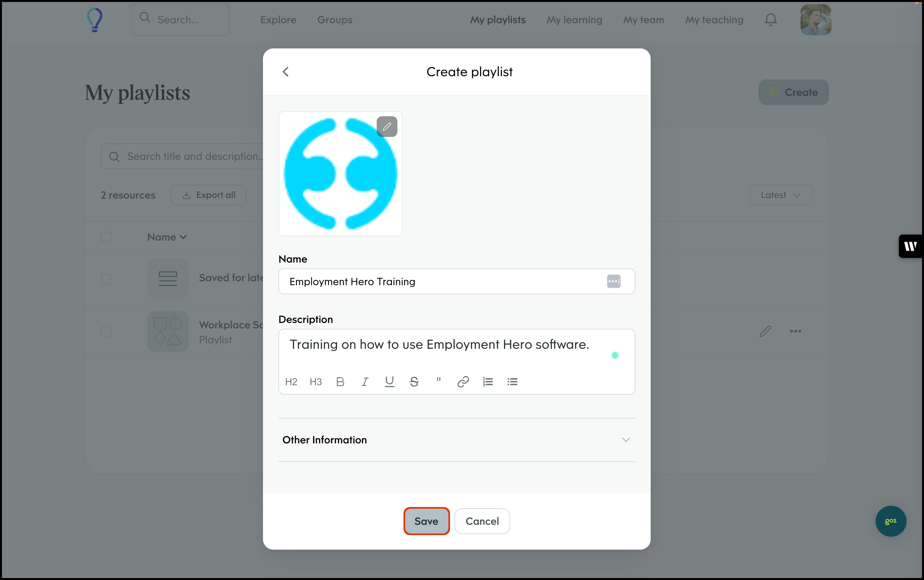Screen dimensions: 924x580
Task: Insert bulleted list in description
Action: click(512, 382)
